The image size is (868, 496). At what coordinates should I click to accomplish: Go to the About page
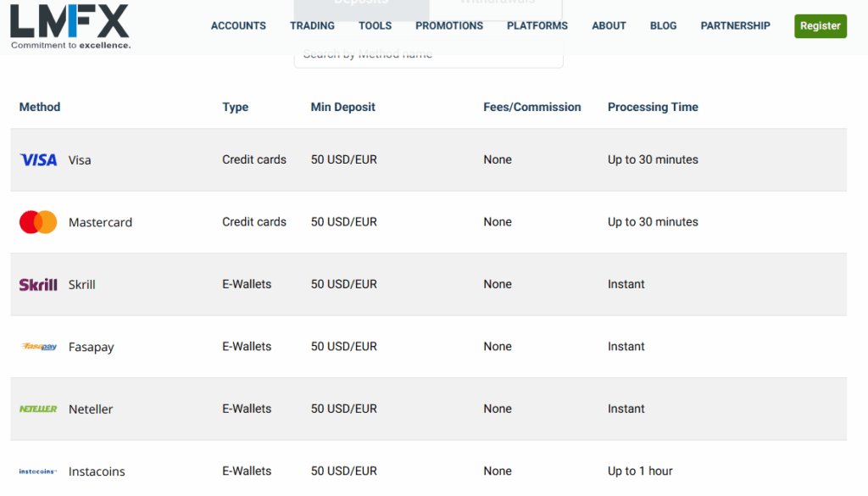(609, 25)
